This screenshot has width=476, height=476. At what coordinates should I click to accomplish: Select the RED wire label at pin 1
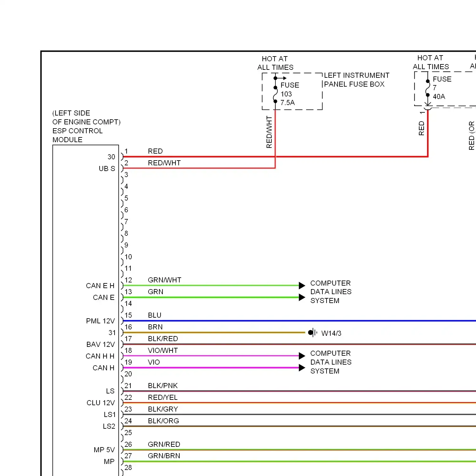155,151
